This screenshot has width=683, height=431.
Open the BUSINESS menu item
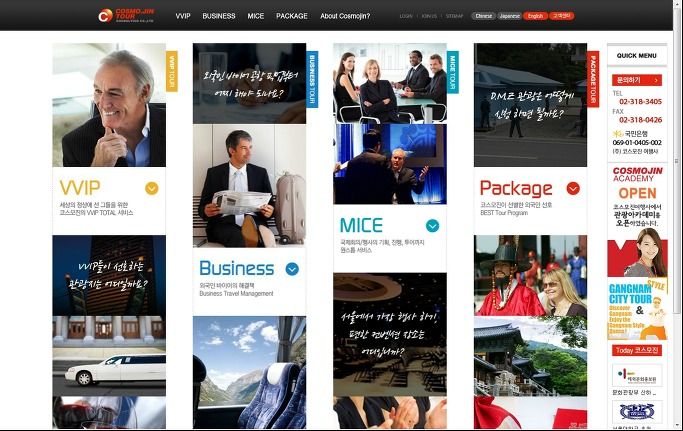tap(219, 16)
